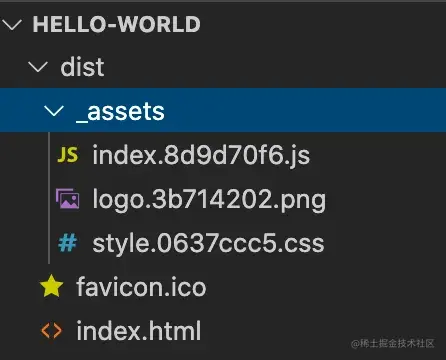This screenshot has width=446, height=360.
Task: Click empty area of highlighted _assets row
Action: point(303,110)
